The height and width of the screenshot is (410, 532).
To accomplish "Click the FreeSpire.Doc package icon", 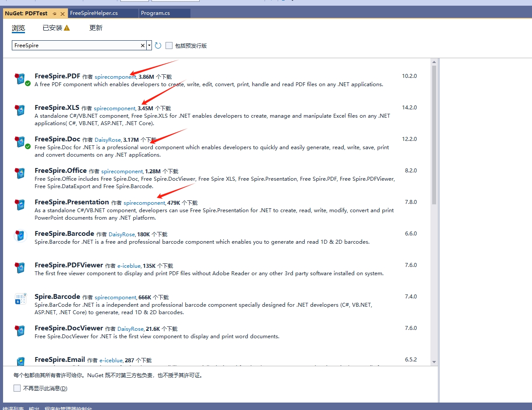I will click(x=19, y=142).
